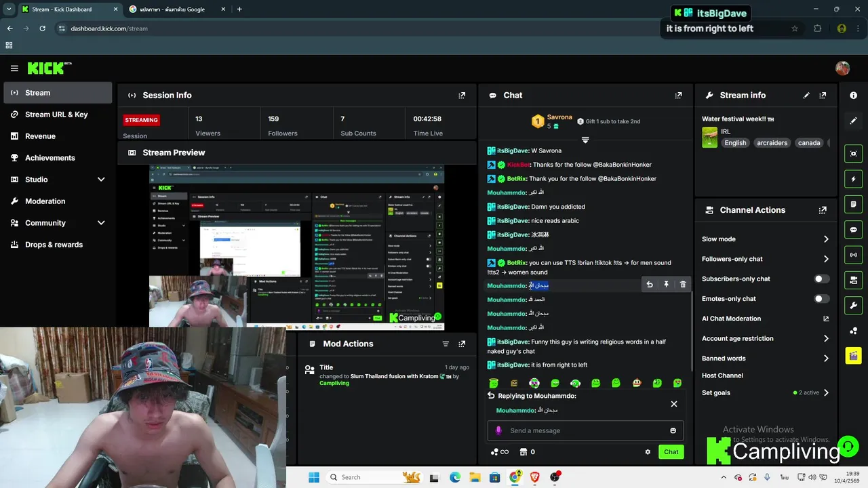Click the green support headset bubble
The width and height of the screenshot is (868, 488).
click(848, 447)
